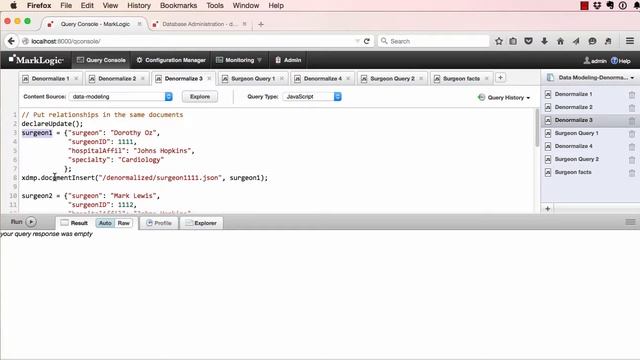This screenshot has width=640, height=360.
Task: Click Firefox back arrow button
Action: pos(11,41)
